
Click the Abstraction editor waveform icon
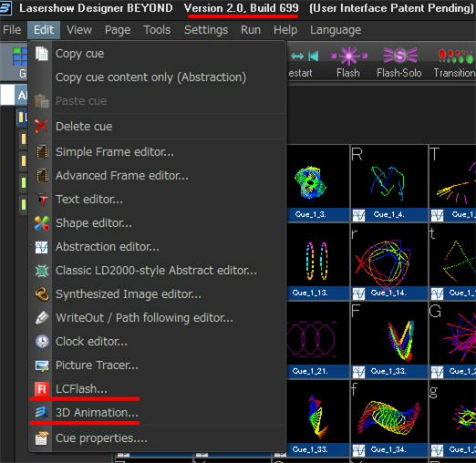coord(42,247)
